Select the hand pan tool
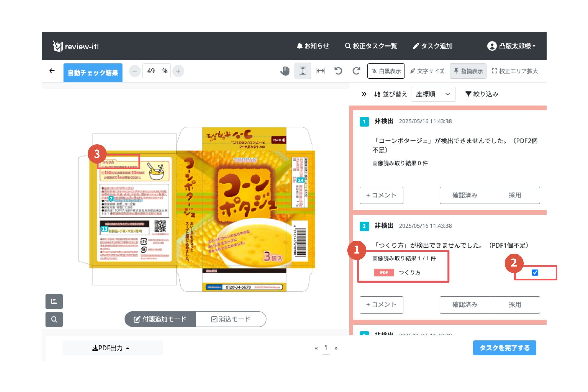 [285, 71]
